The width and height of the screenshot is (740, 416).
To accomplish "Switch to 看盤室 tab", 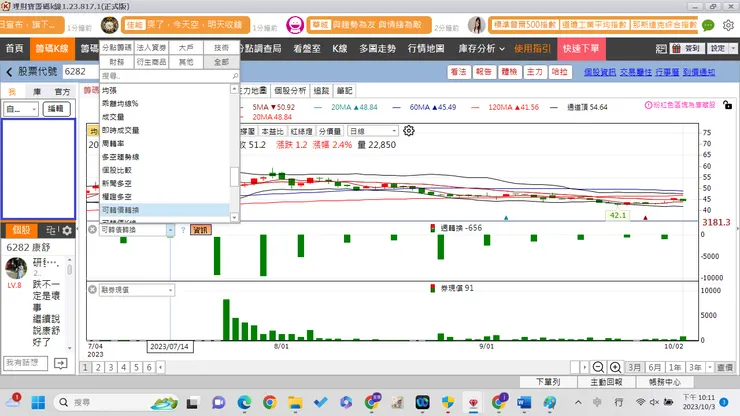I will pyautogui.click(x=307, y=49).
